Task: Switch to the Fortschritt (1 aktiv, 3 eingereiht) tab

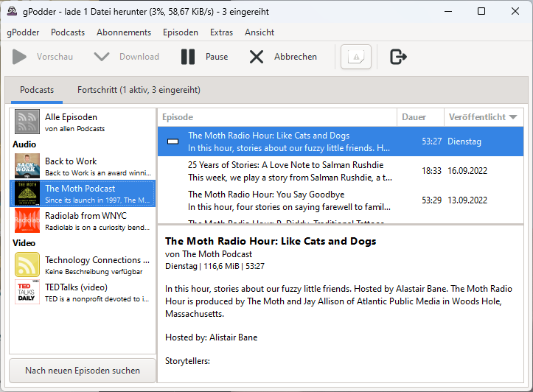Action: click(x=139, y=90)
